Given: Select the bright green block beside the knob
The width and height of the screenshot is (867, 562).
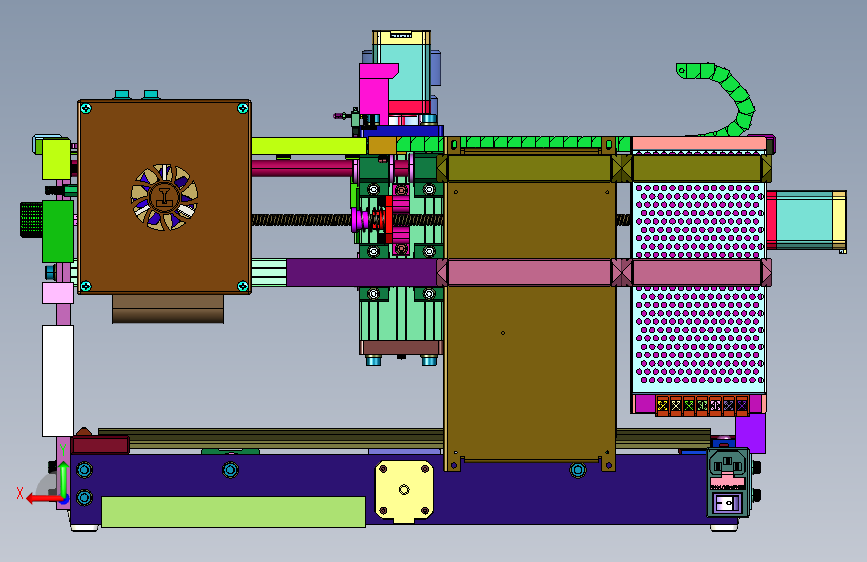Looking at the screenshot, I should [58, 231].
